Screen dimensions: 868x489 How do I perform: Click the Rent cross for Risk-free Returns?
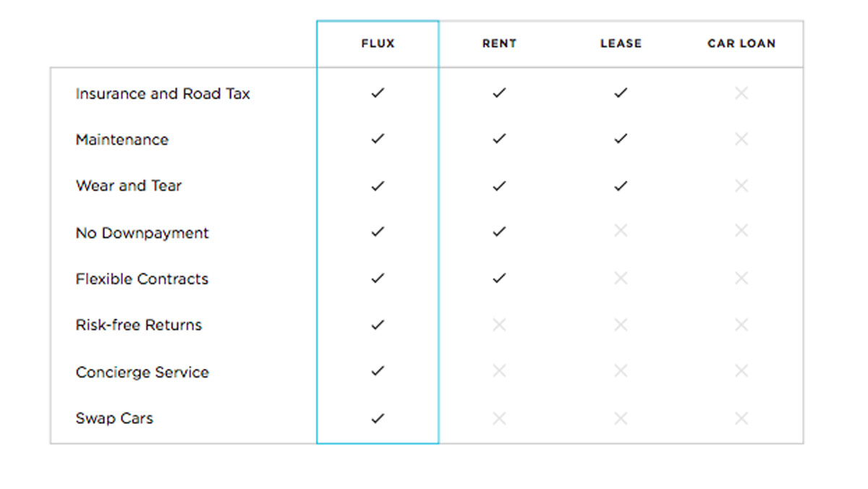pyautogui.click(x=498, y=325)
